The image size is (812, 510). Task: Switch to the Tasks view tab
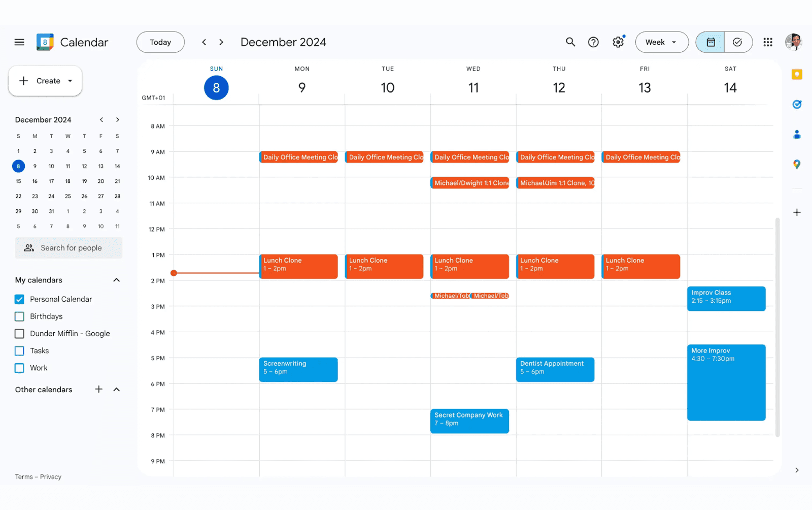pyautogui.click(x=738, y=42)
